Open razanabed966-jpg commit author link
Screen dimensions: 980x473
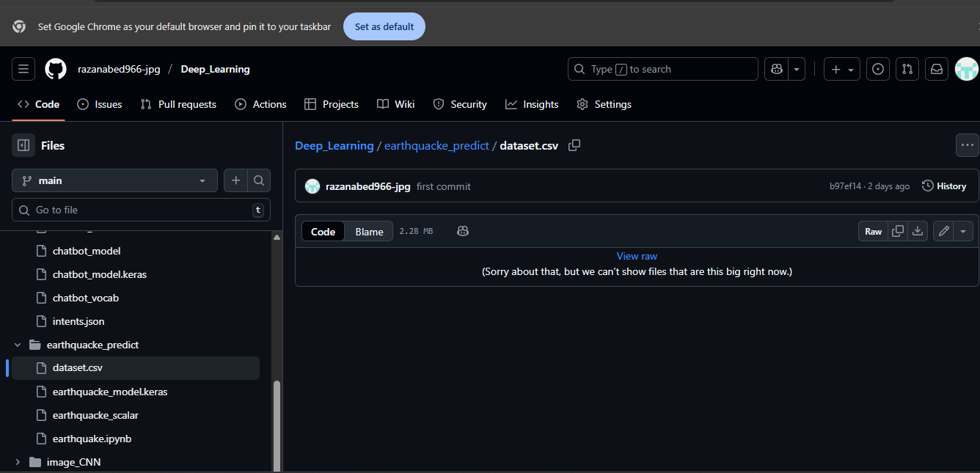[367, 186]
